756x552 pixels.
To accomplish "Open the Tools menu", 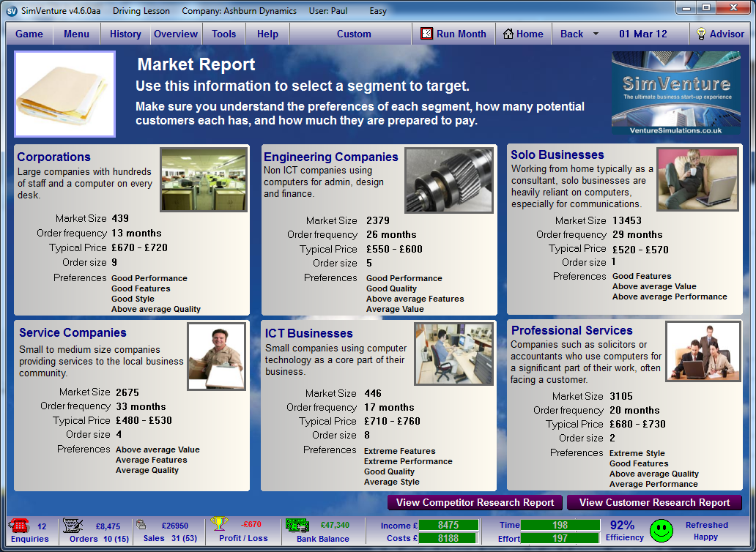I will [223, 34].
